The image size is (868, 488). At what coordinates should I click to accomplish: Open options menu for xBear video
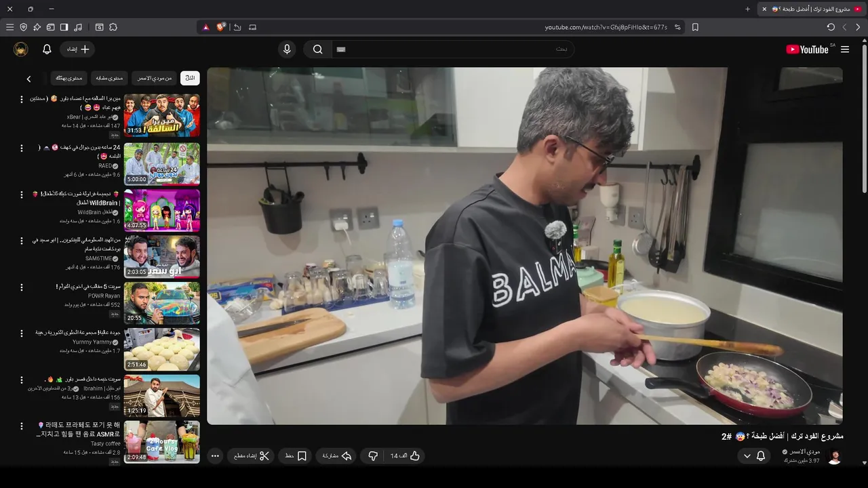tap(21, 99)
